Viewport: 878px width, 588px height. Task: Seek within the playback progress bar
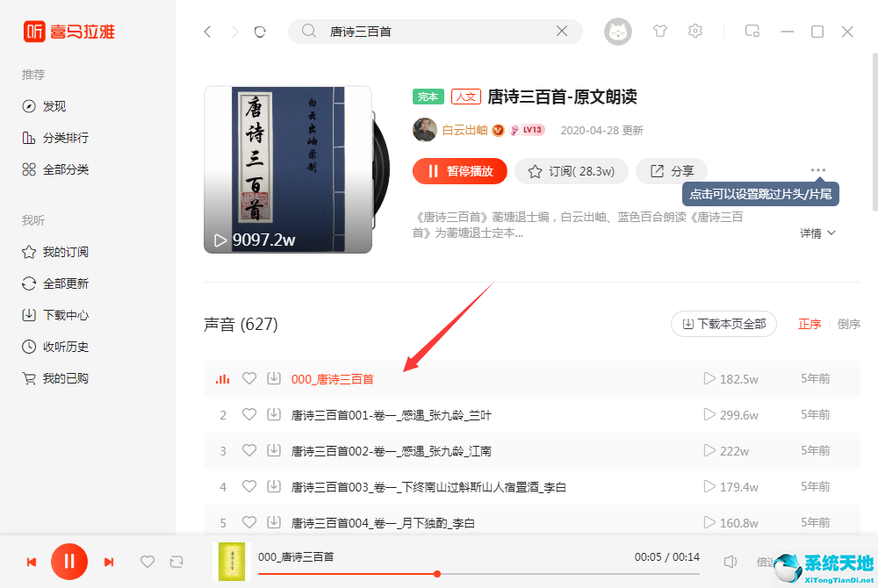coord(479,574)
